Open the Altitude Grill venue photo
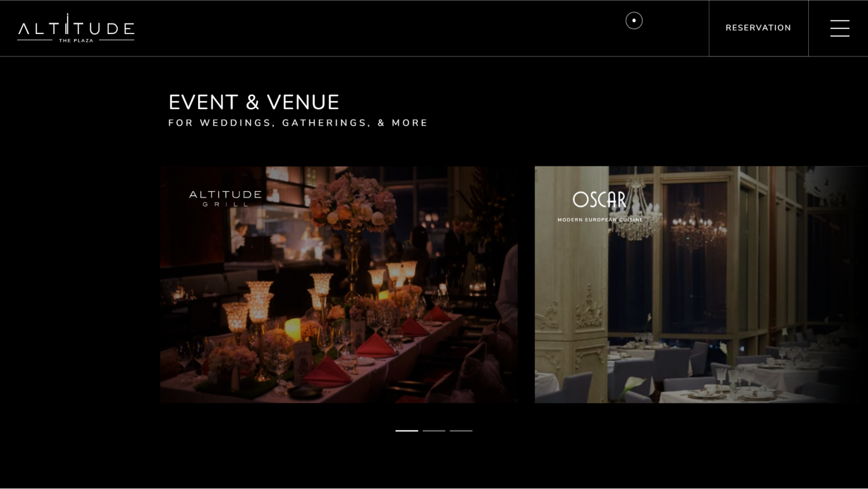This screenshot has height=489, width=868. 339,285
